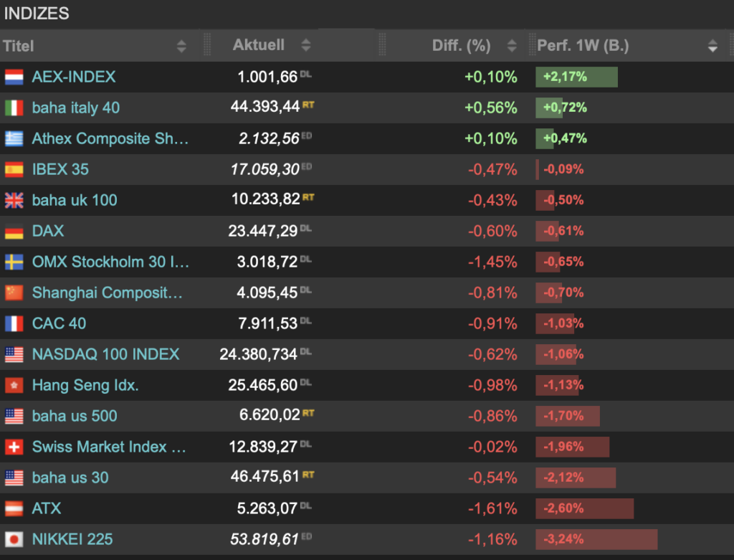This screenshot has width=734, height=560.
Task: Sort by Aktuell using its sort arrows
Action: pos(306,45)
